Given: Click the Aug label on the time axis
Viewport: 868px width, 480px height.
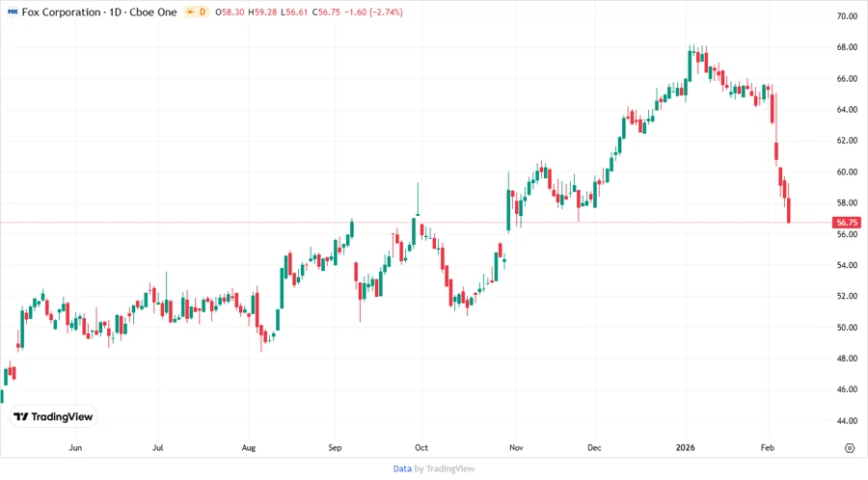Looking at the screenshot, I should click(249, 447).
